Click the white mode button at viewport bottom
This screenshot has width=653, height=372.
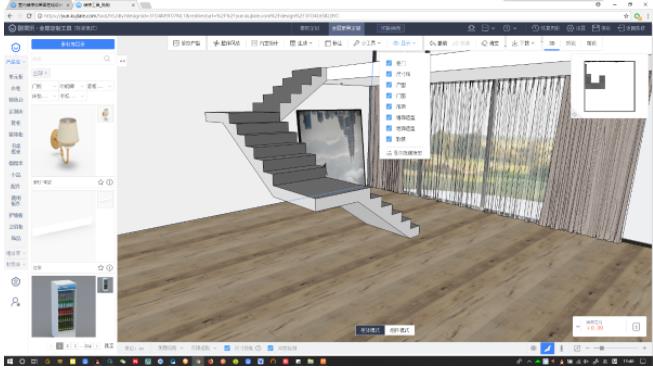point(399,330)
